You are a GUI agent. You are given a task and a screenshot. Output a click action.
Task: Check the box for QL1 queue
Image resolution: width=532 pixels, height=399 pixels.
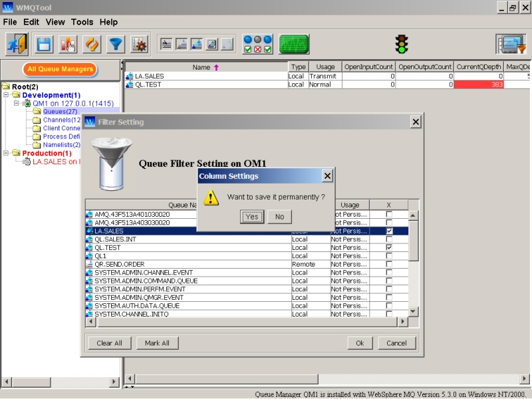click(x=389, y=256)
